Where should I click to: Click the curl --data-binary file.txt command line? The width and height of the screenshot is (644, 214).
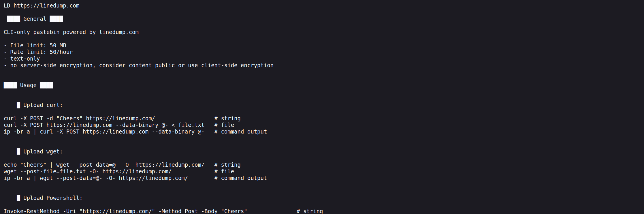coord(104,125)
